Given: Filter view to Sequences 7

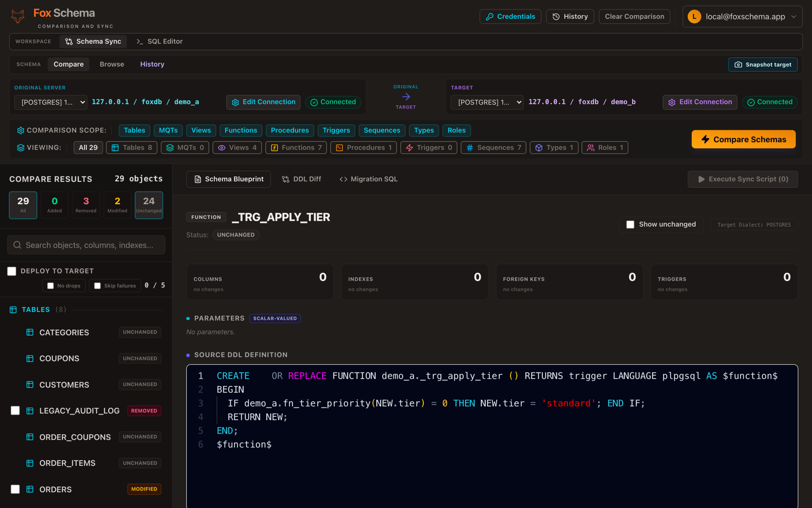Looking at the screenshot, I should 493,148.
